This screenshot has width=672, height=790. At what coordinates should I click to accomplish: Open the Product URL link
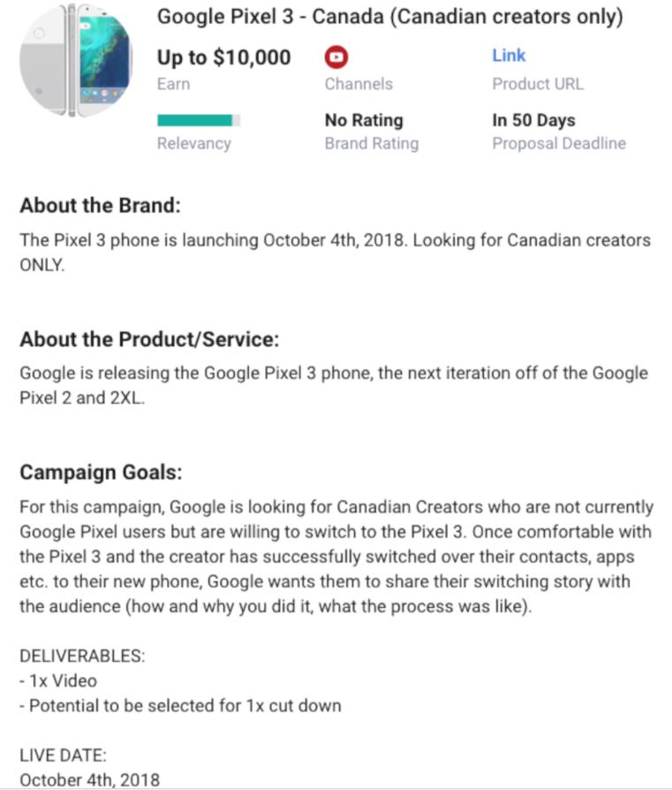(x=509, y=56)
